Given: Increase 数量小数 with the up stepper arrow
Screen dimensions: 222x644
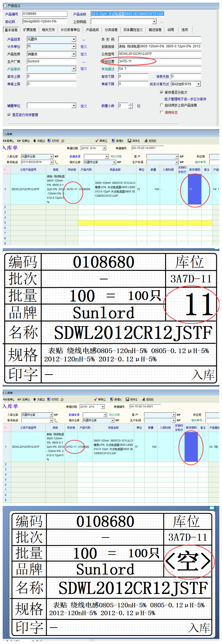Looking at the screenshot, I should [131, 104].
